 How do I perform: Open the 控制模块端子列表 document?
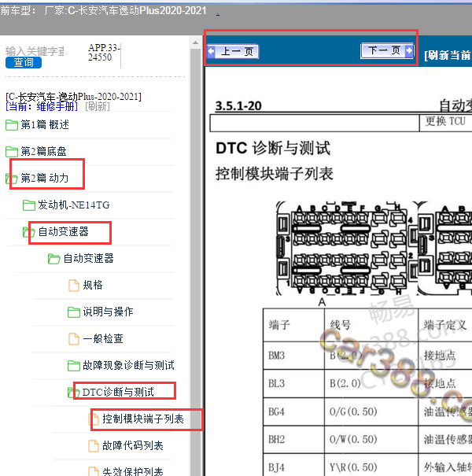point(143,419)
